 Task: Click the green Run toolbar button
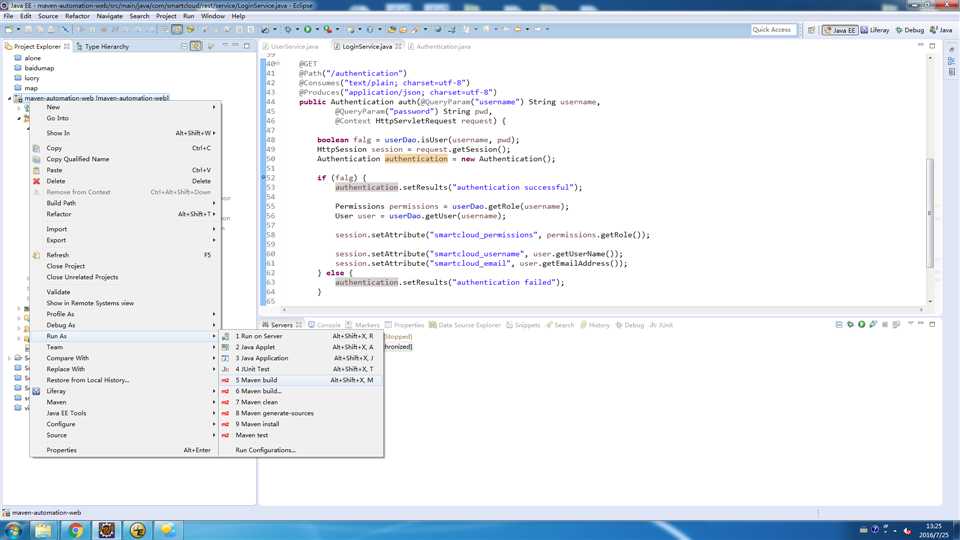pyautogui.click(x=307, y=29)
